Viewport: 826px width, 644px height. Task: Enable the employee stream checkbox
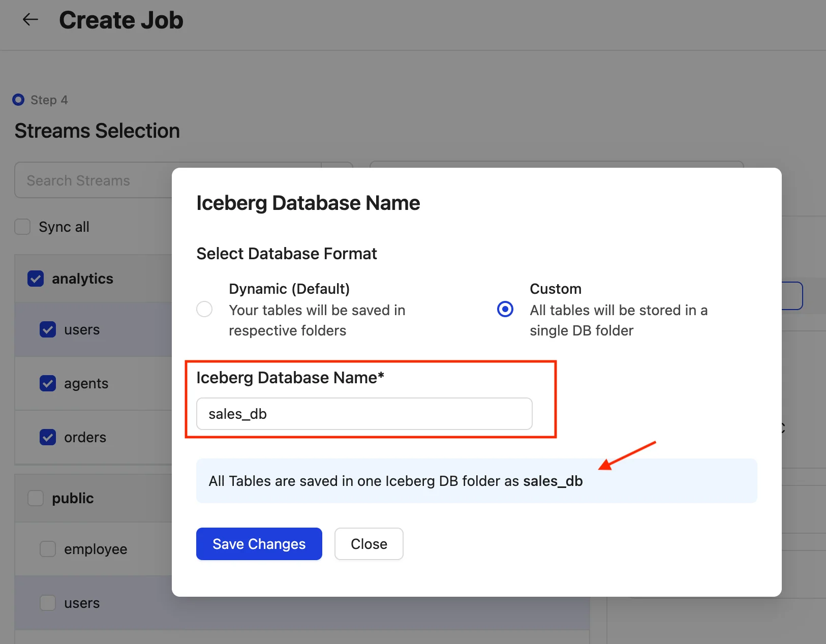tap(48, 549)
